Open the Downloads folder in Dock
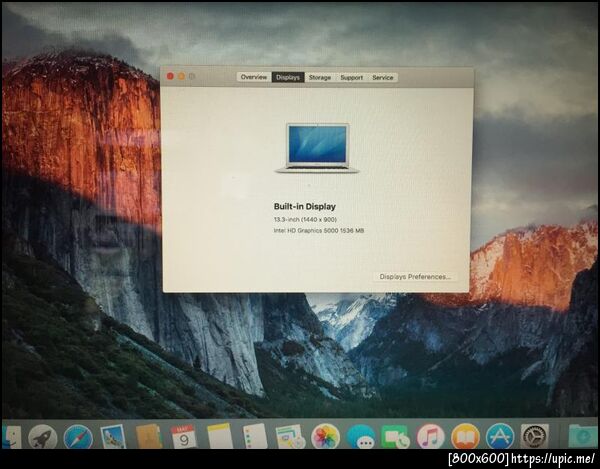 point(582,435)
